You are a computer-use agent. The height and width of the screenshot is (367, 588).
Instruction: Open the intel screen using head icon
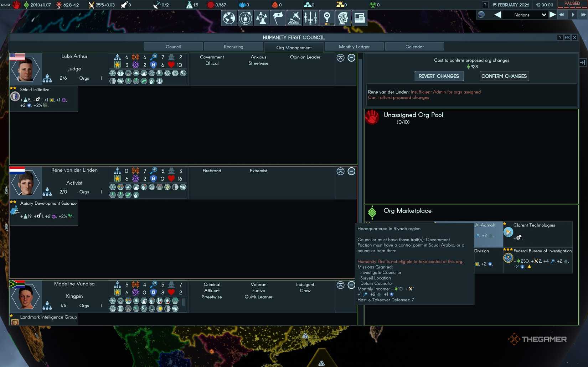[x=343, y=18]
